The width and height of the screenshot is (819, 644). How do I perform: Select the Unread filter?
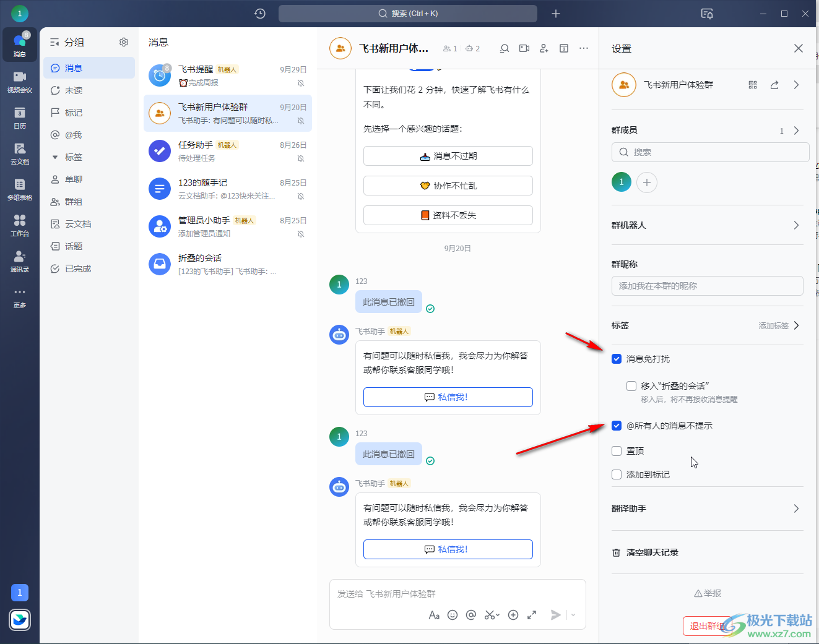click(x=89, y=90)
